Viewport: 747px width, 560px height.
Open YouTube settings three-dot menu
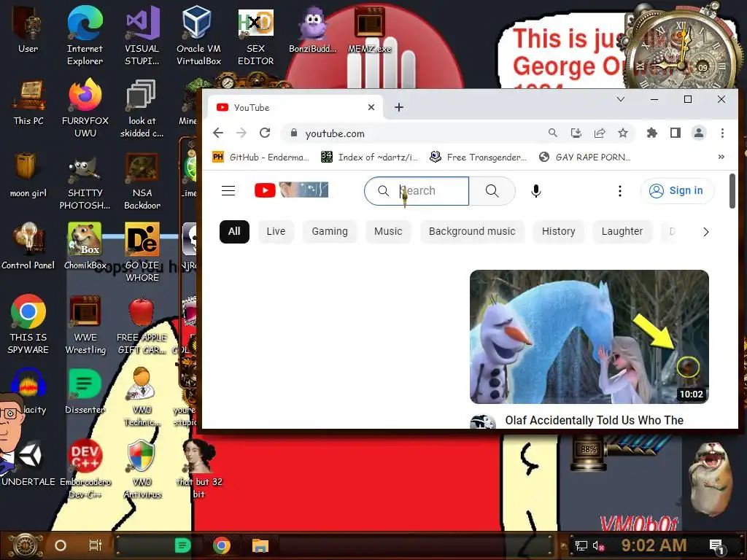point(620,191)
